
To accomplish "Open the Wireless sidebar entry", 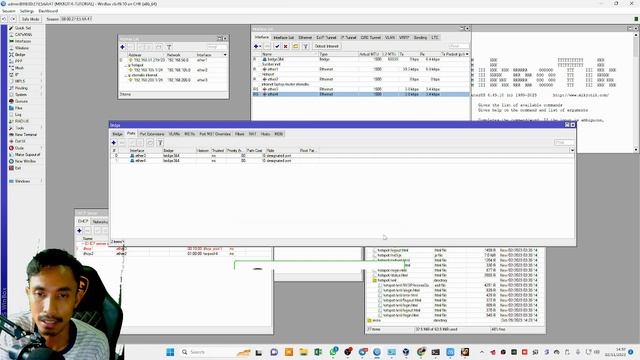I will point(22,48).
